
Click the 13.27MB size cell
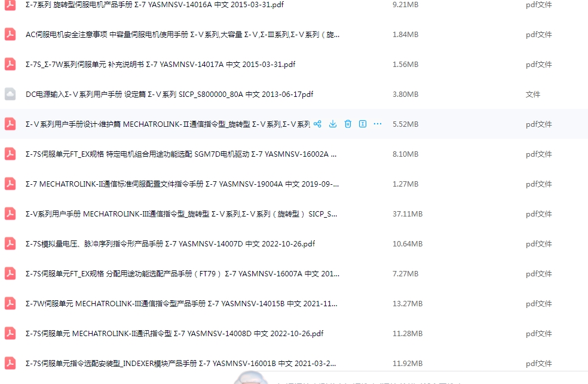click(x=408, y=304)
